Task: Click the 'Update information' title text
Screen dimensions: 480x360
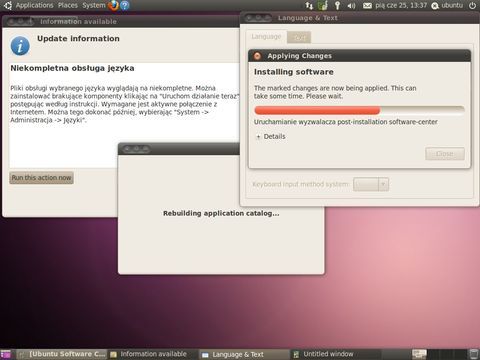Action: (78, 39)
